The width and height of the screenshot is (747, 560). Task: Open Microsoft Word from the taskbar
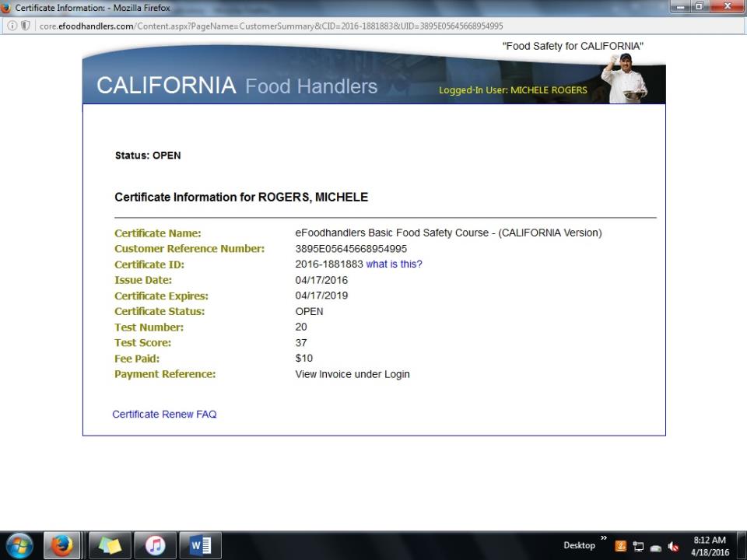pos(200,545)
